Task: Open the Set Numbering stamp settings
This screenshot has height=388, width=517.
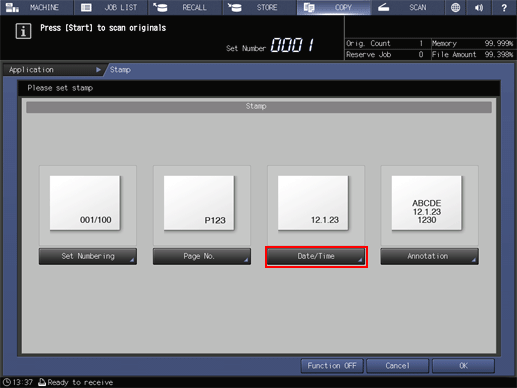Action: point(88,256)
